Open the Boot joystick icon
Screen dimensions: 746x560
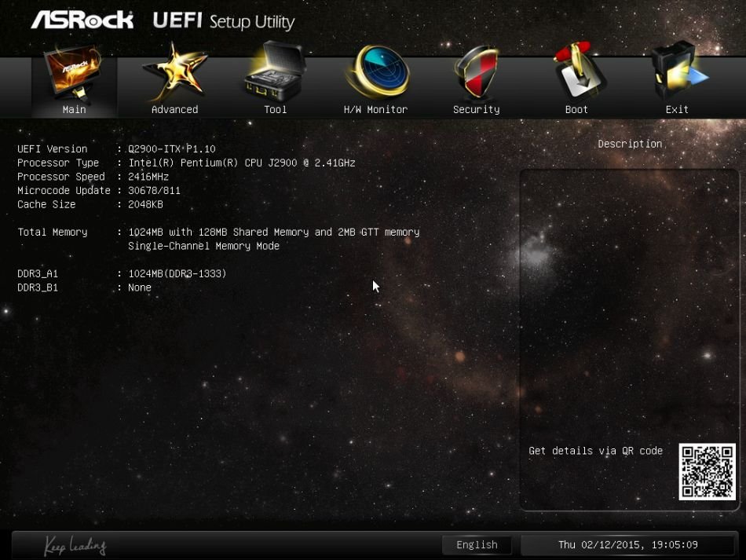coord(578,71)
